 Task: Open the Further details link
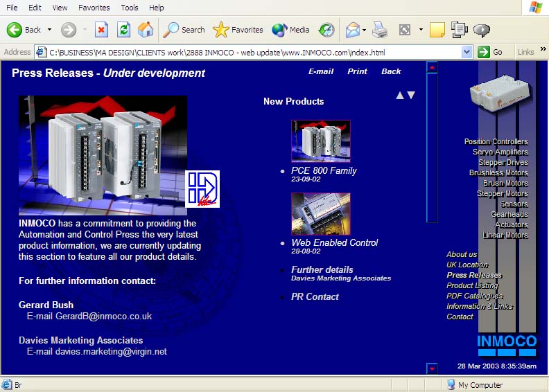click(x=322, y=269)
